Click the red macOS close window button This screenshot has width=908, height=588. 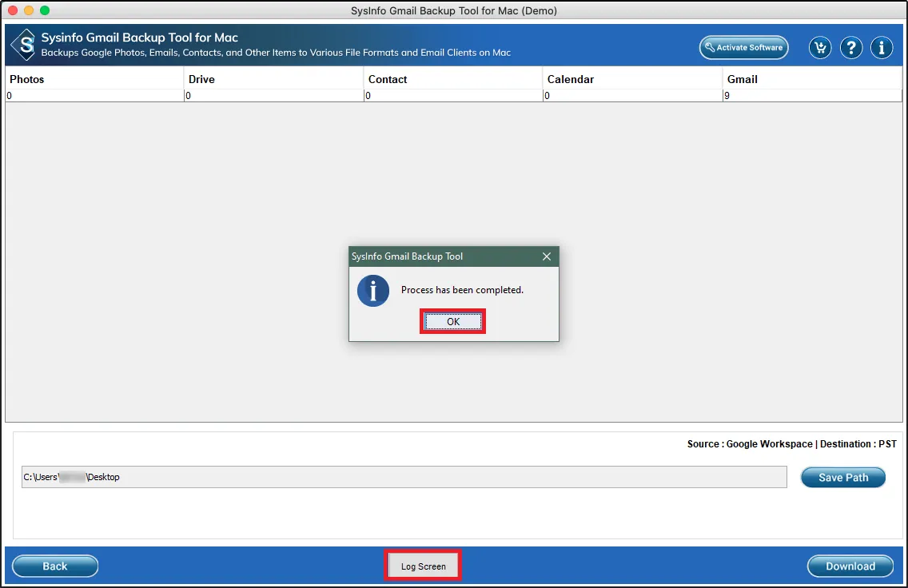click(x=13, y=10)
